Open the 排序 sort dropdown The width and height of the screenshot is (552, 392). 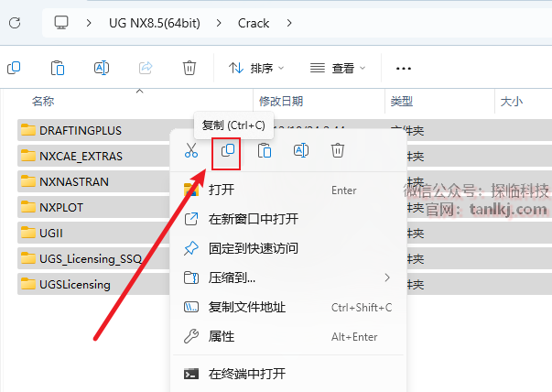coord(256,68)
